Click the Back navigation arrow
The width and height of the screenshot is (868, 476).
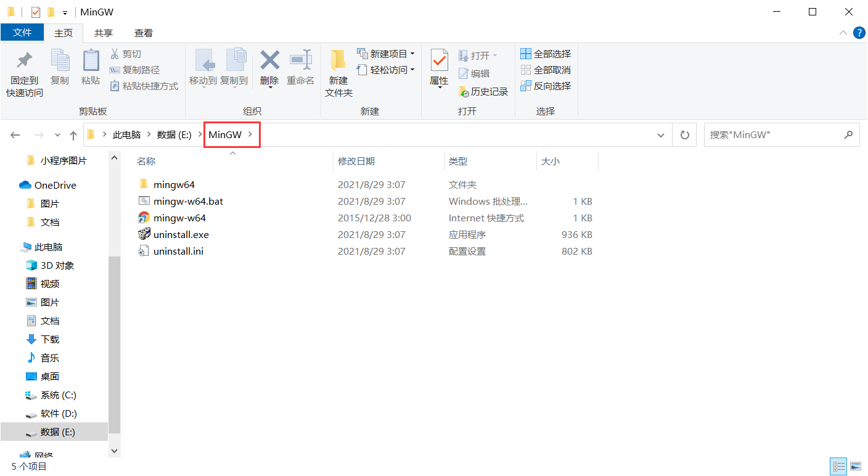[15, 135]
